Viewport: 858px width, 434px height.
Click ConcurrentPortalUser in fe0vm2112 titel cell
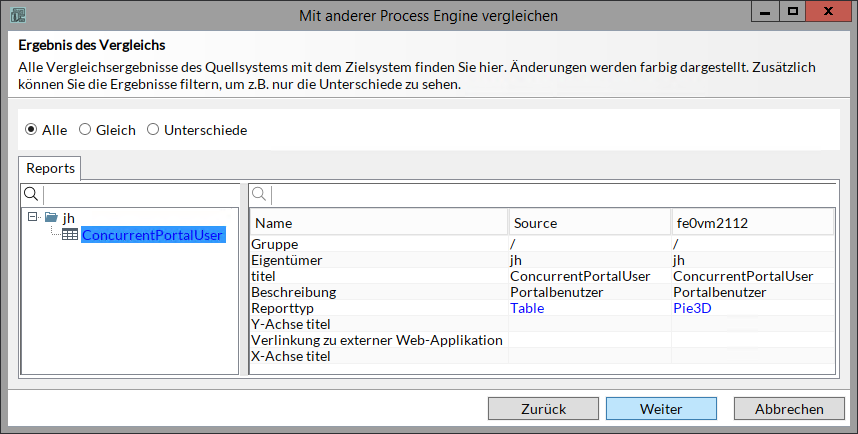click(743, 276)
